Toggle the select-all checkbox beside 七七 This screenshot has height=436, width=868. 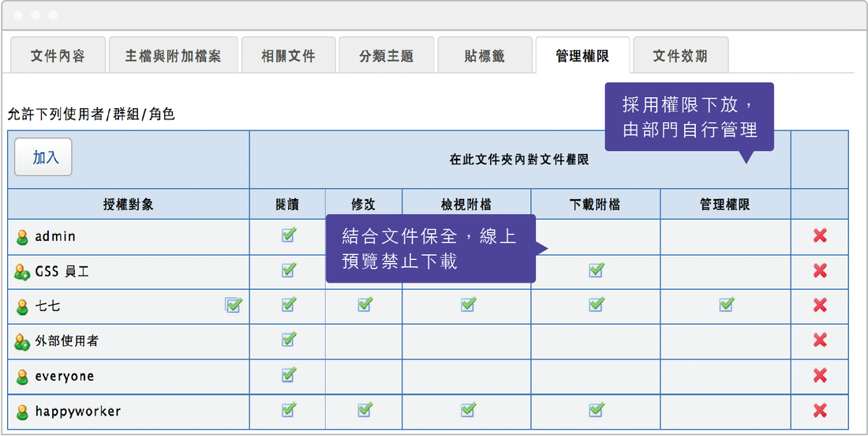[234, 305]
